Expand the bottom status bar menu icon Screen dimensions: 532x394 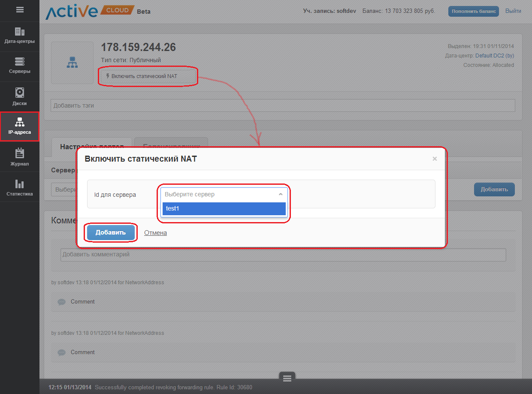click(x=287, y=378)
